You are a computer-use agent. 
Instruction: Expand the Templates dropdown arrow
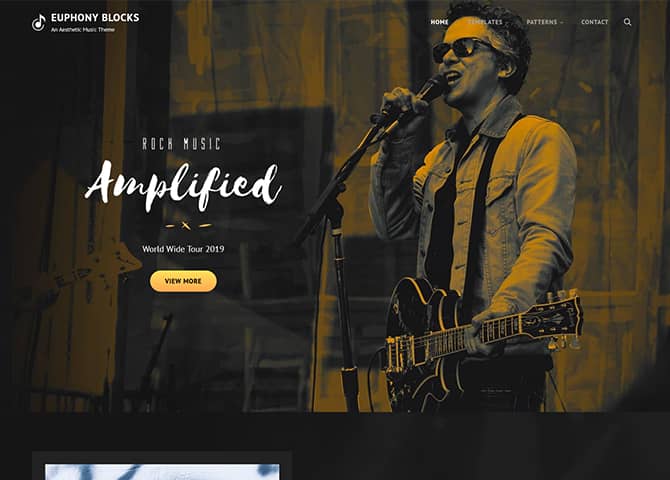[x=507, y=22]
